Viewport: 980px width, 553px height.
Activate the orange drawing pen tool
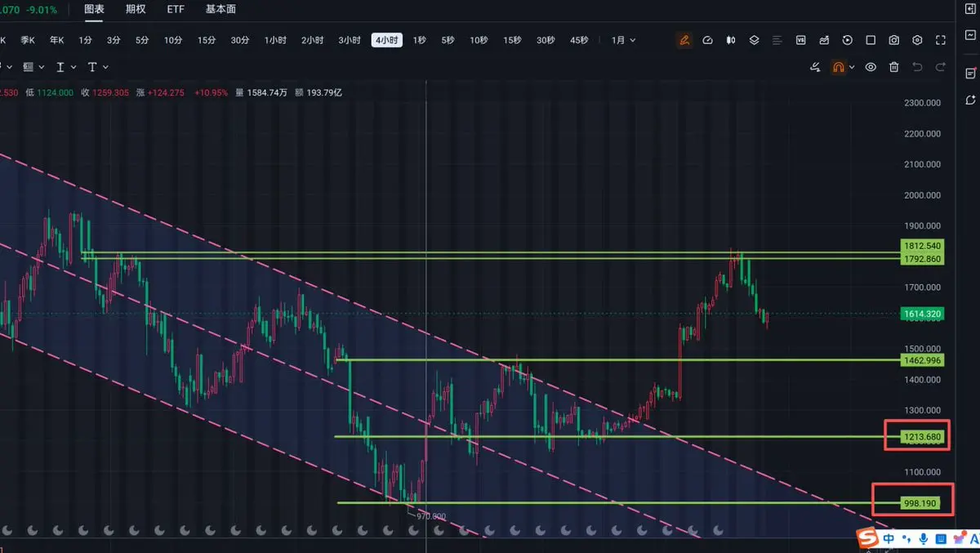[684, 40]
